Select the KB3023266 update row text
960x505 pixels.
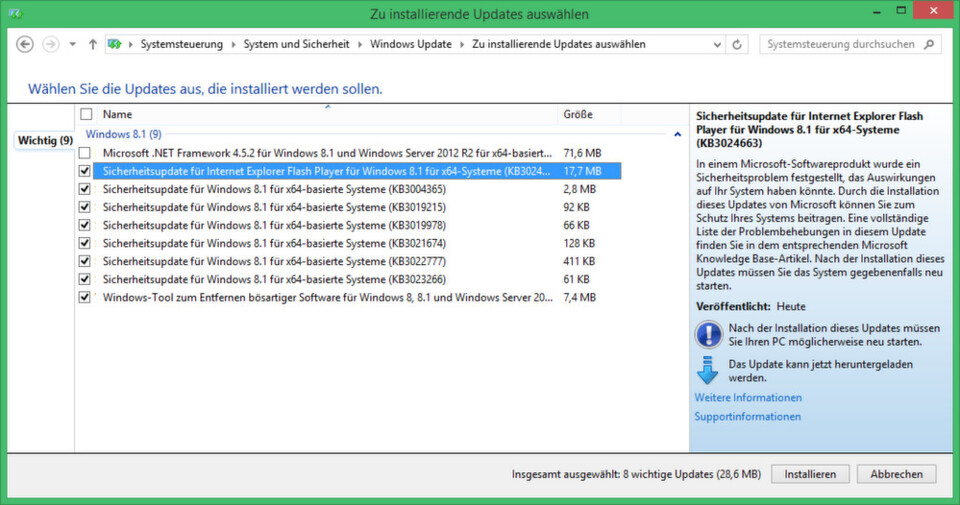coord(274,279)
